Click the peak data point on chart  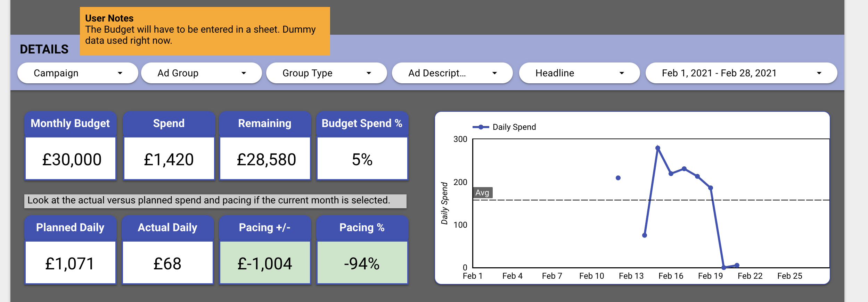click(658, 148)
